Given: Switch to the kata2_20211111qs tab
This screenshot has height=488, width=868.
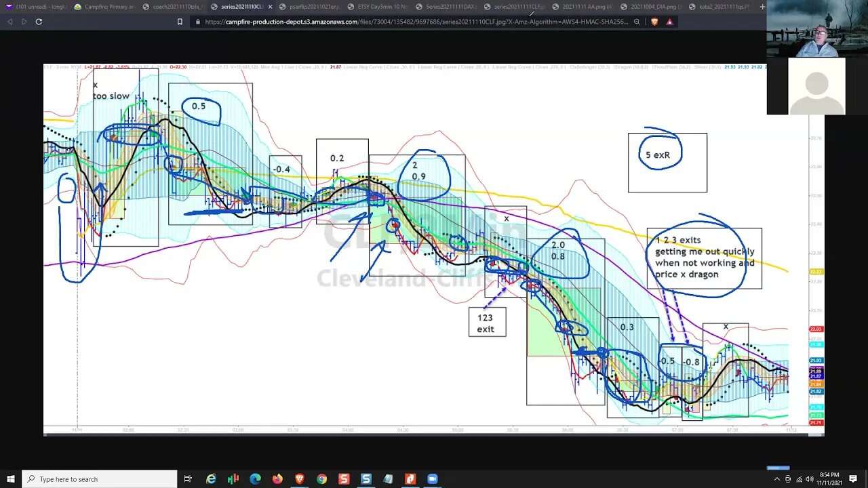Looking at the screenshot, I should point(719,7).
